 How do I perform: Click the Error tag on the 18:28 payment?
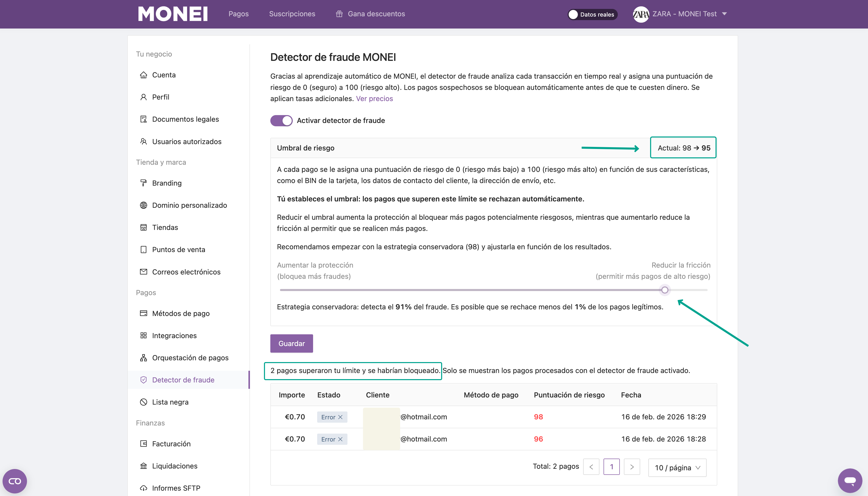[x=332, y=439]
